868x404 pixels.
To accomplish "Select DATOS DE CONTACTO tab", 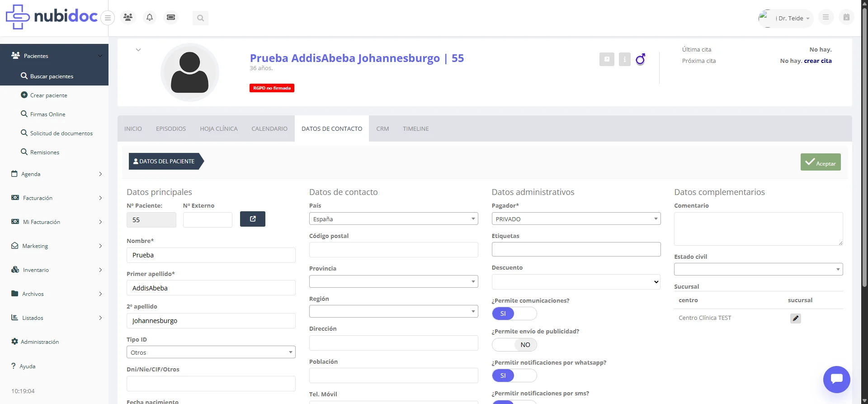I will (332, 128).
